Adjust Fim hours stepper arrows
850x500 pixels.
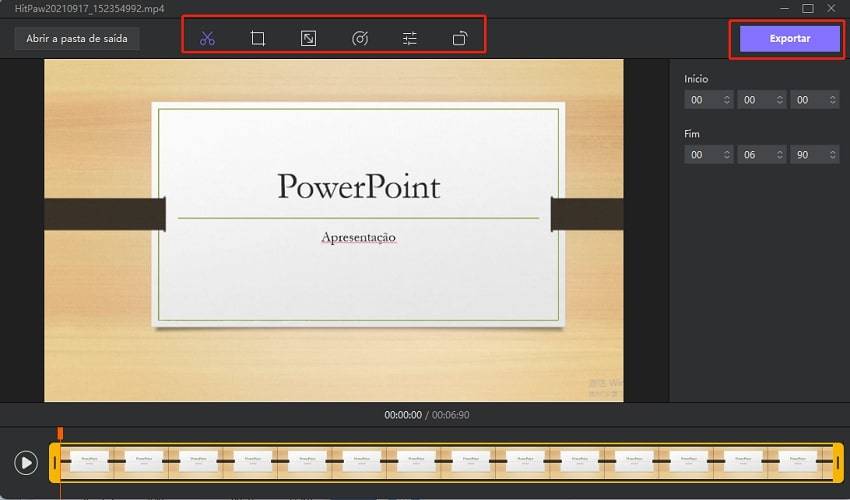726,155
